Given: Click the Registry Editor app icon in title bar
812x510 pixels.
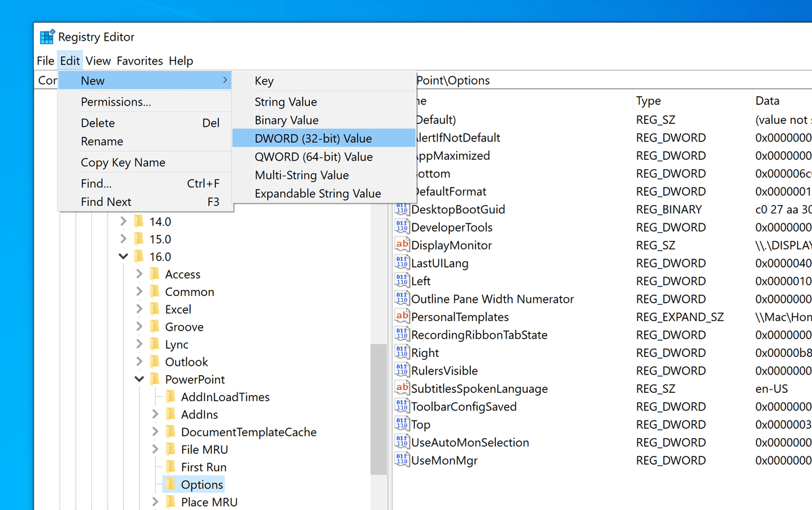Looking at the screenshot, I should point(47,37).
